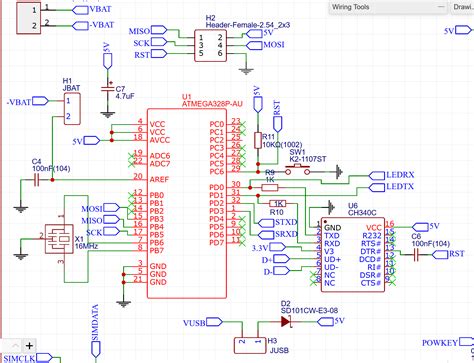Viewport: 474px width, 363px height.
Task: Click the Drawing Tools panel title
Action: 463,7
